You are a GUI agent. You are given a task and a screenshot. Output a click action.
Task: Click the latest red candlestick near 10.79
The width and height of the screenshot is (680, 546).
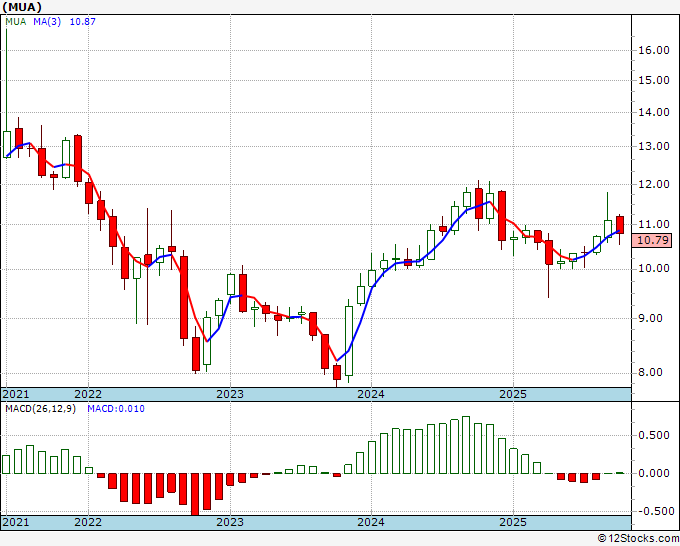tap(620, 225)
